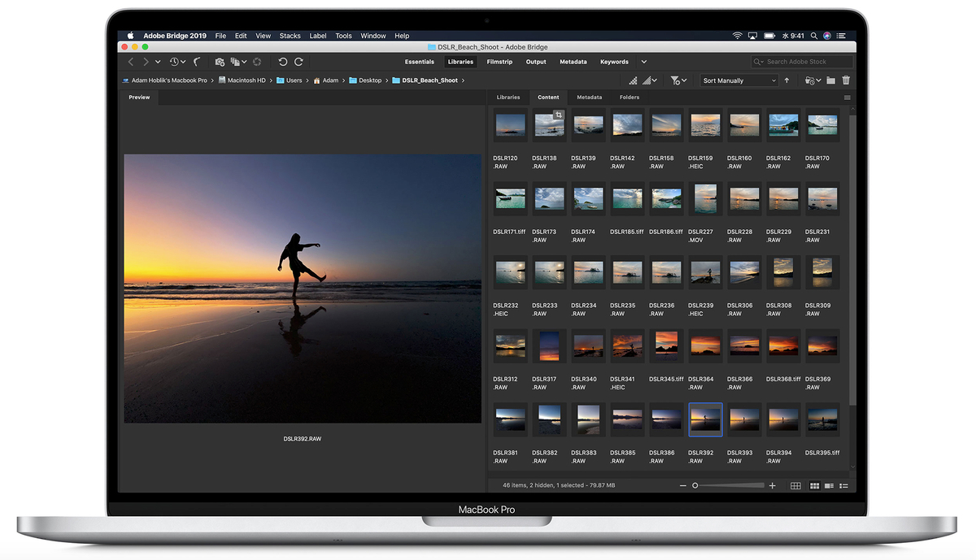
Task: Open the recent files clock dropdown
Action: [177, 62]
